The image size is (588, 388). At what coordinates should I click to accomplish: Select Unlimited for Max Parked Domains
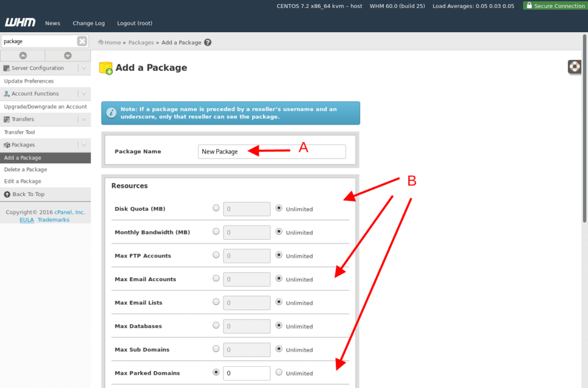click(x=279, y=372)
